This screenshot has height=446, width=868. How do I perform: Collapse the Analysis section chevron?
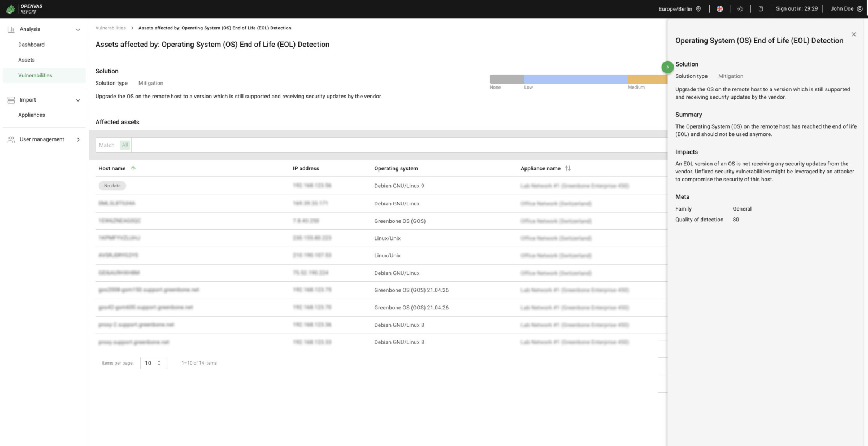pyautogui.click(x=77, y=29)
